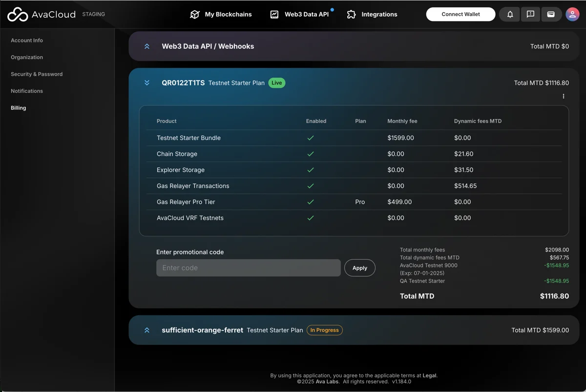Collapse the QR0122T1TS billing section
The height and width of the screenshot is (392, 586).
coord(147,83)
